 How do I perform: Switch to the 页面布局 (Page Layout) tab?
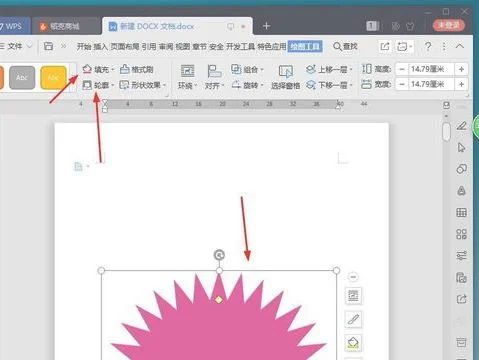[125, 46]
